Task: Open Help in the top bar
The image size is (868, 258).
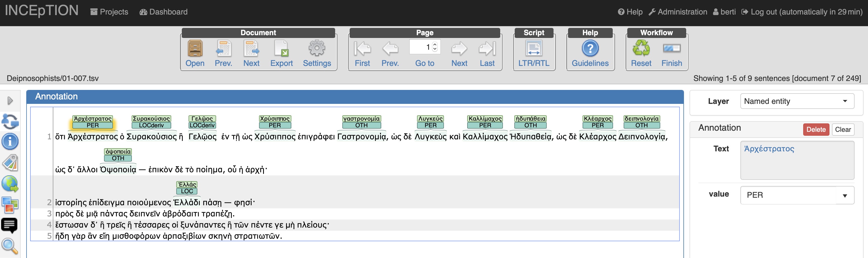Action: click(630, 12)
